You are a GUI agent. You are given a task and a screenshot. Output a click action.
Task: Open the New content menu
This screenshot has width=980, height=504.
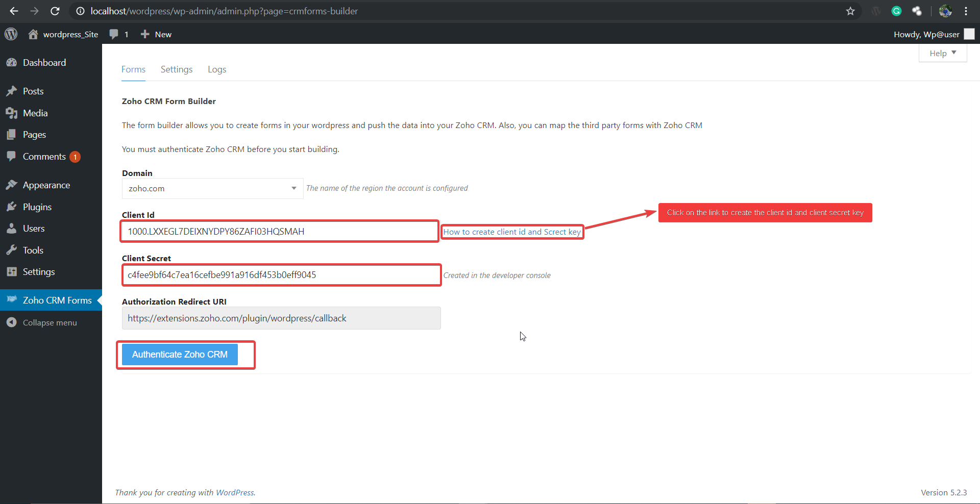[156, 34]
